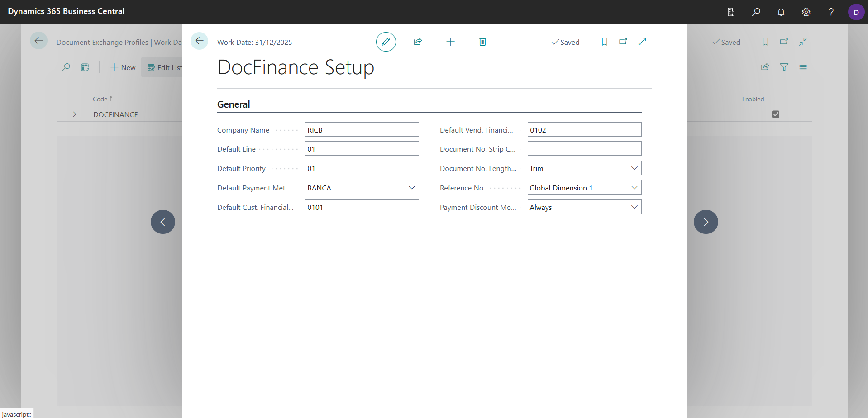
Task: Share the DocFinance Setup page
Action: [x=418, y=42]
